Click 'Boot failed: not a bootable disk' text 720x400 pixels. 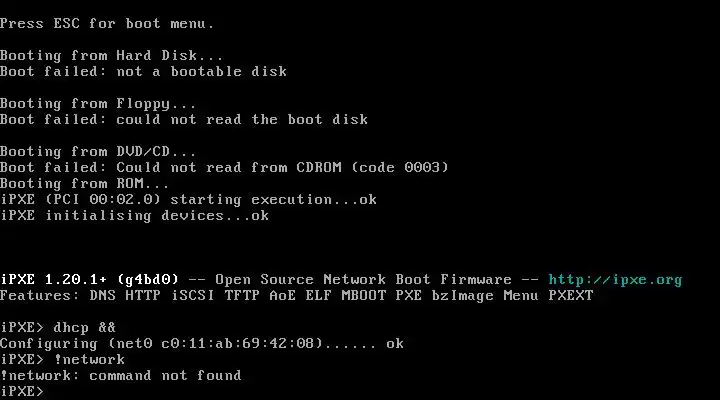tap(143, 72)
